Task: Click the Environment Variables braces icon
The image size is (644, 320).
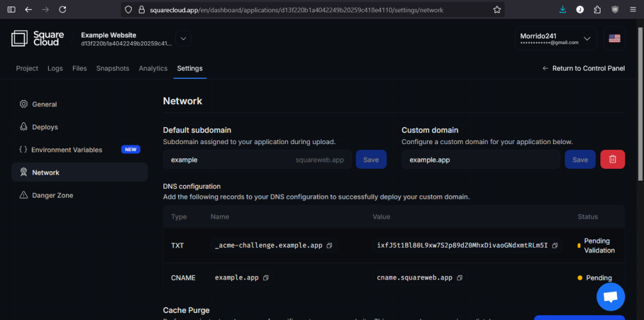Action: pos(23,149)
